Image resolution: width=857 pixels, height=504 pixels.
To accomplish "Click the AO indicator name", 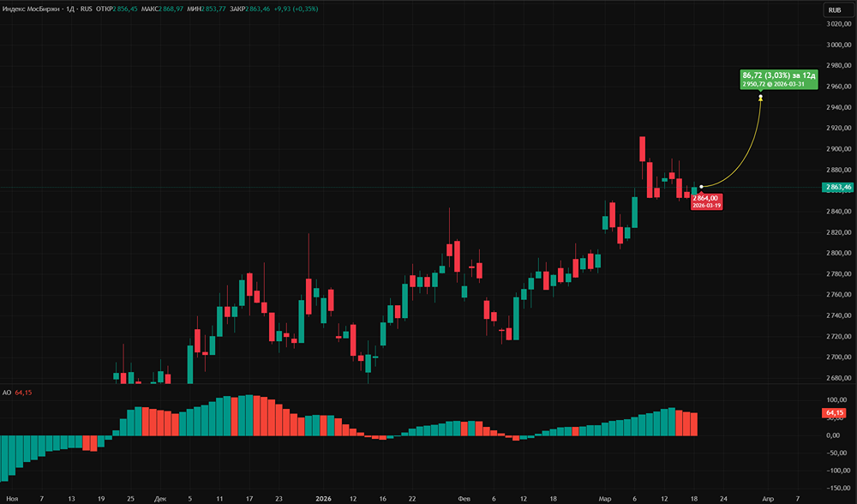I will pos(7,393).
